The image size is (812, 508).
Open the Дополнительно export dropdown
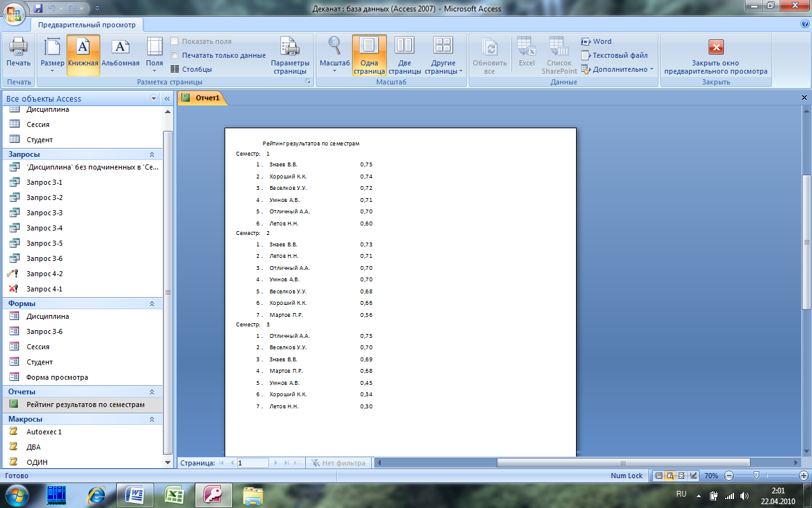click(617, 69)
